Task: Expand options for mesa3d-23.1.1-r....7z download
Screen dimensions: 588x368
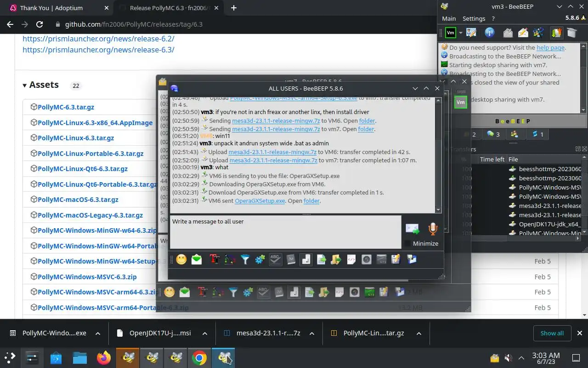Action: tap(311, 333)
